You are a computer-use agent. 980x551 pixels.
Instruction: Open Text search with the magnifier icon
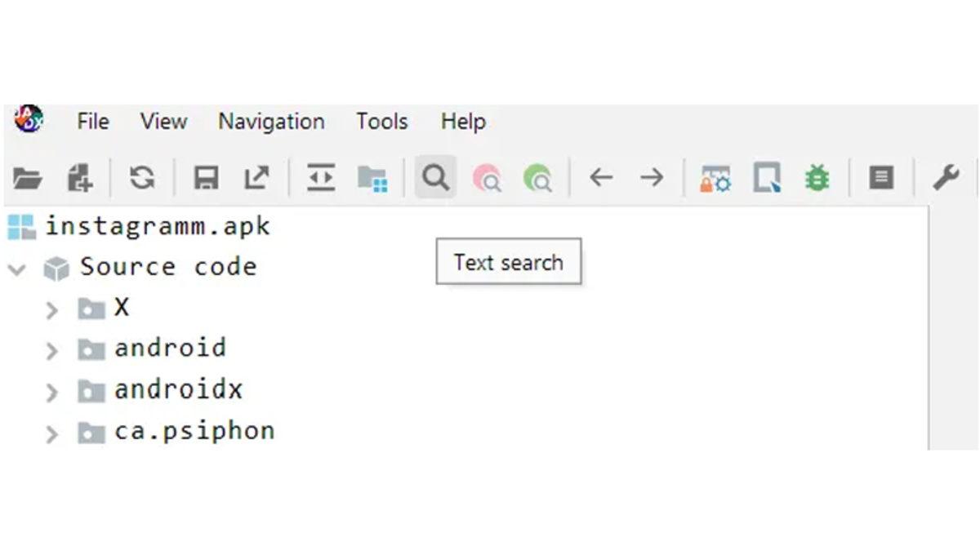tap(435, 177)
